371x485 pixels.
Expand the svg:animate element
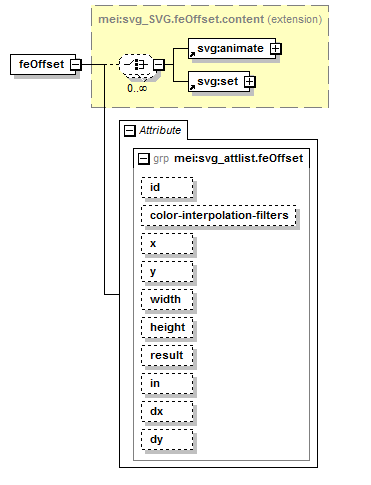276,49
